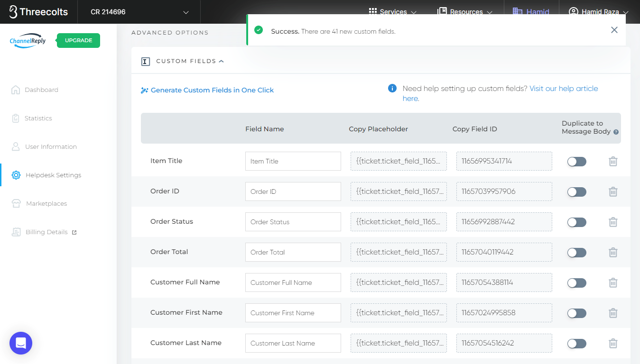Viewport: 640px width, 364px height.
Task: Click the Dashboard home icon
Action: coord(16,90)
